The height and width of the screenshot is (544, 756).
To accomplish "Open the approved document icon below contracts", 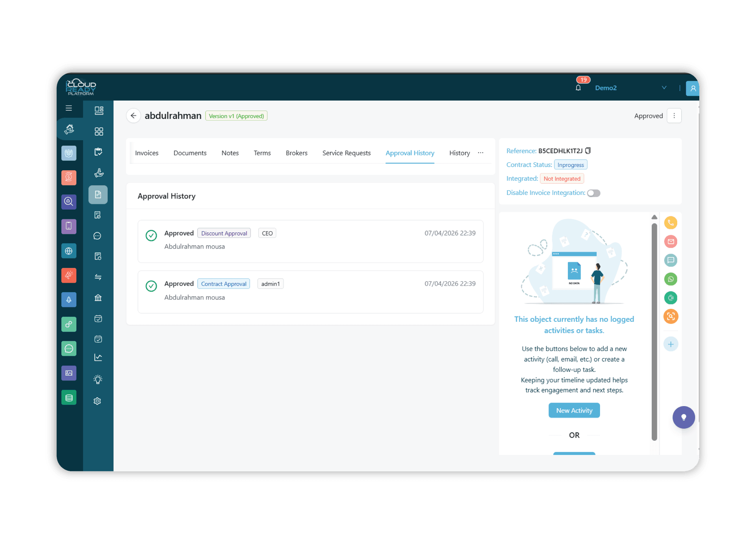I will pos(98,215).
